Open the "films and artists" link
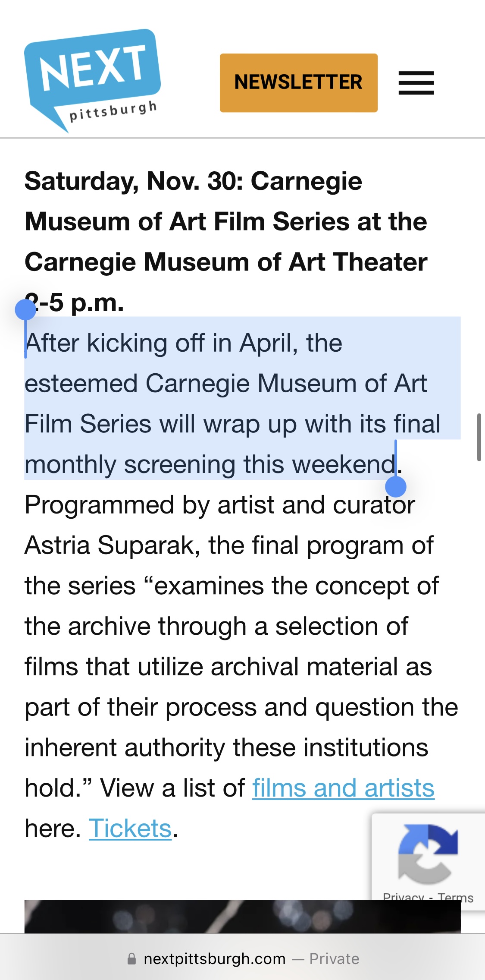 point(343,788)
